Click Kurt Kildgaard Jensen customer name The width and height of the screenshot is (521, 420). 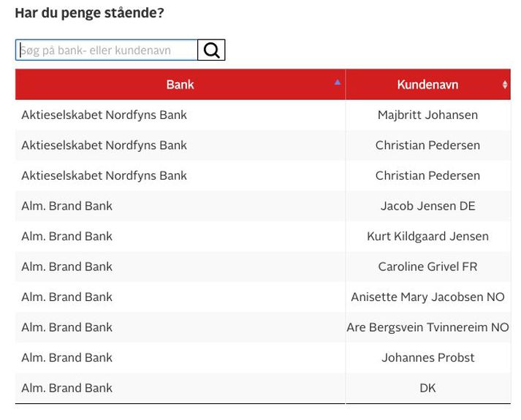point(428,236)
